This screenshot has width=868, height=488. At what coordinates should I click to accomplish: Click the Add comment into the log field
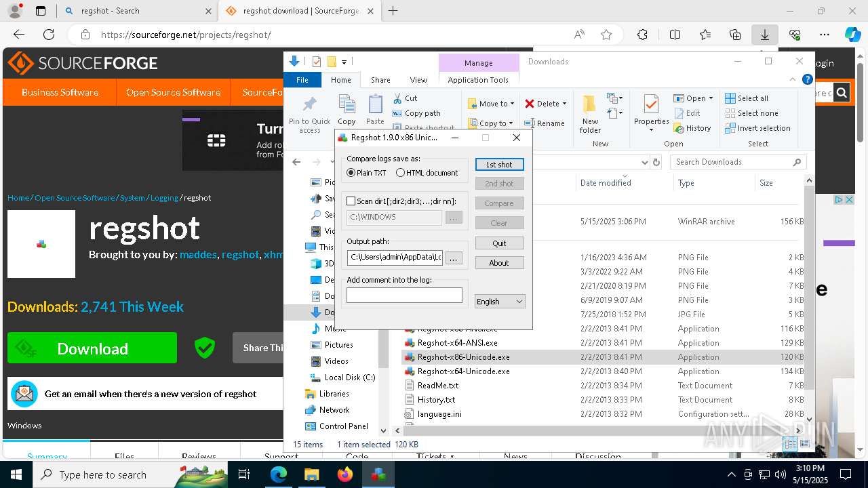(404, 295)
